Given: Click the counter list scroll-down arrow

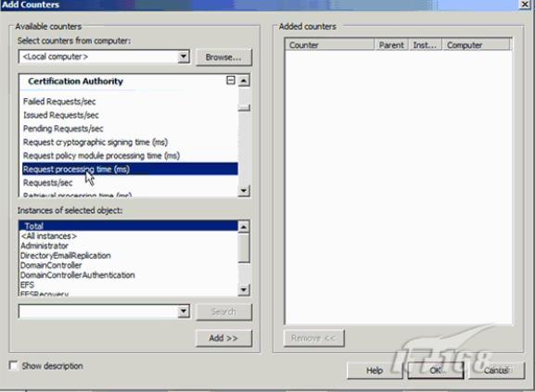Looking at the screenshot, I should (x=244, y=191).
